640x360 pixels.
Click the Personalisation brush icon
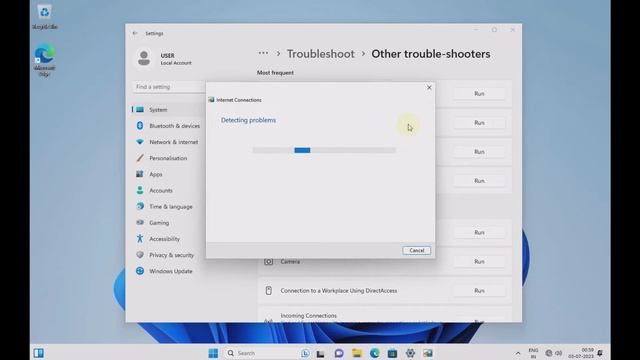click(x=140, y=158)
